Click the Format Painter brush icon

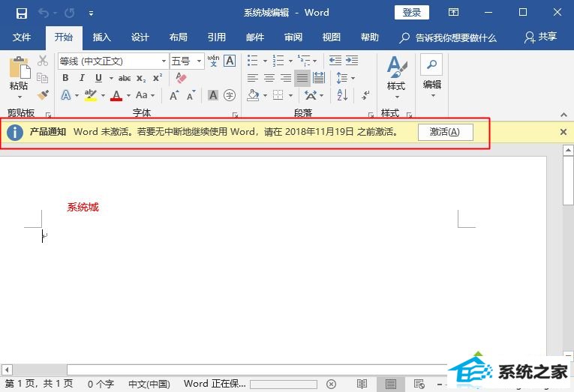point(43,95)
